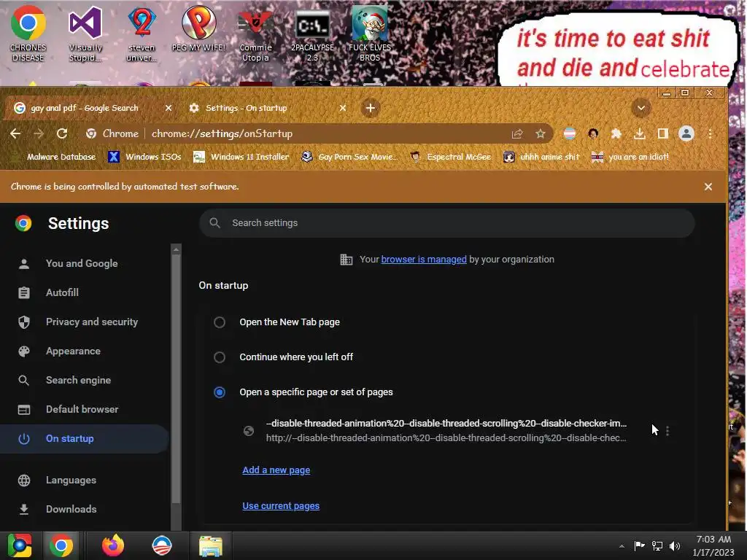747x560 pixels.
Task: Open the you are an idiot! bookmark
Action: [630, 157]
